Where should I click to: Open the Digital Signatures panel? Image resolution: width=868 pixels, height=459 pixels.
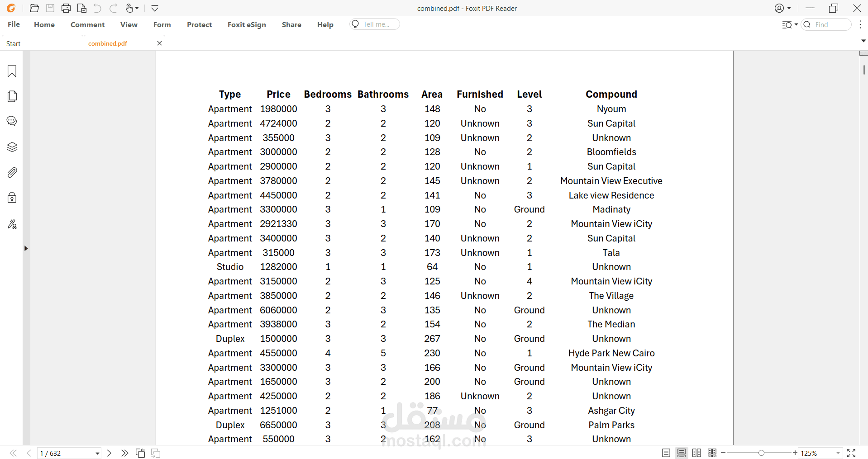(12, 224)
